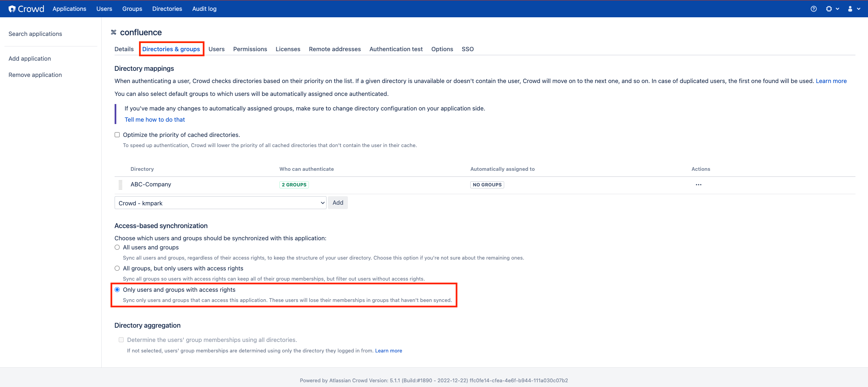Select the Directories & groups tab

[171, 49]
